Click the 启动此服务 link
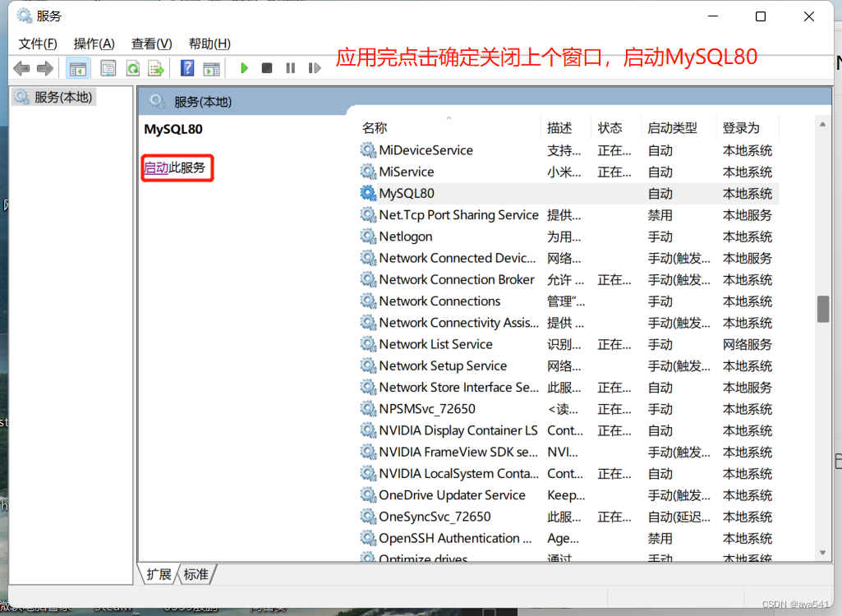This screenshot has width=842, height=616. pyautogui.click(x=177, y=167)
